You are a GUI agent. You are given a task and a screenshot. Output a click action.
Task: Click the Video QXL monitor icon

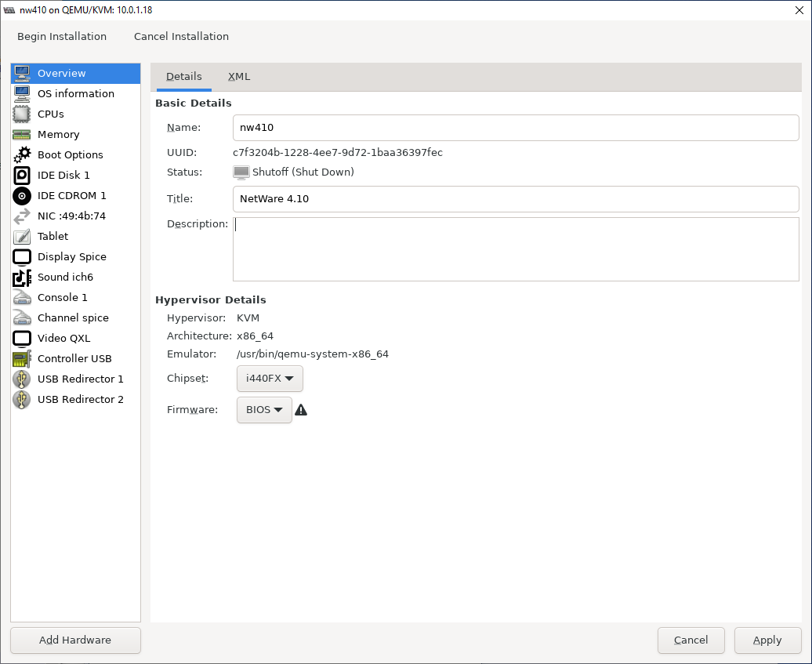tap(22, 338)
